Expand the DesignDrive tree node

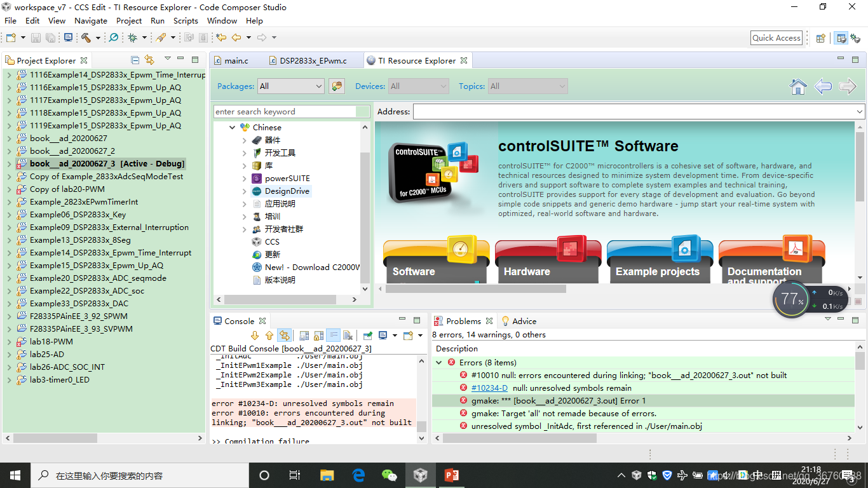tap(245, 191)
